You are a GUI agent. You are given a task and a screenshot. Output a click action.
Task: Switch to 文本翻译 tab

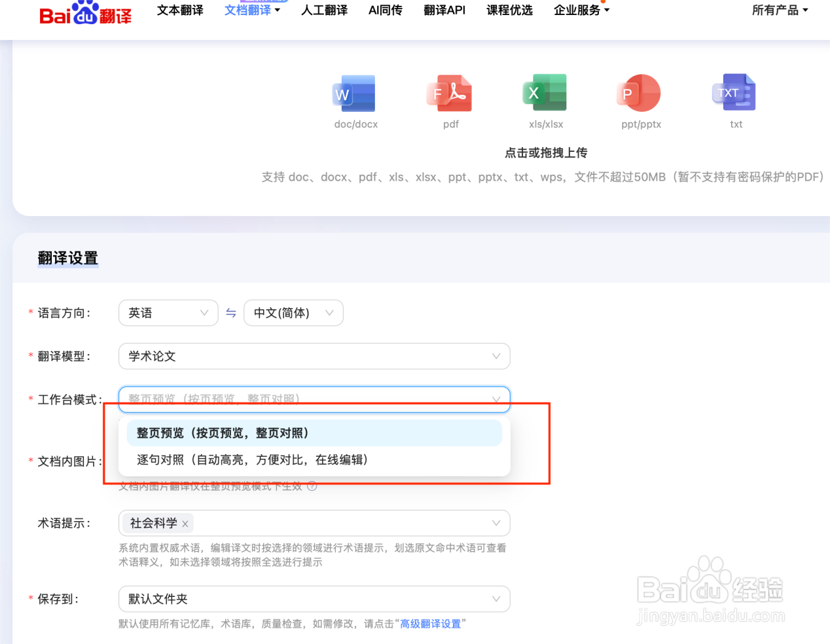[x=180, y=10]
